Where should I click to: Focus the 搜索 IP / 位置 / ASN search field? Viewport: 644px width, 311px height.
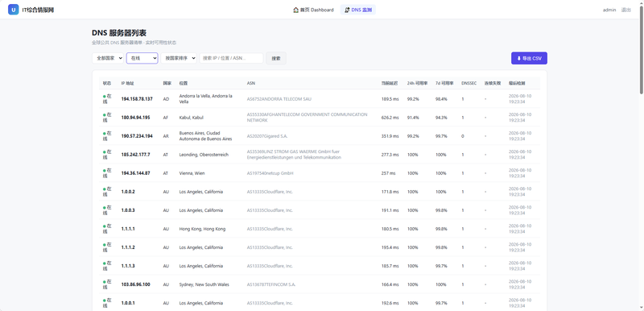click(x=231, y=58)
